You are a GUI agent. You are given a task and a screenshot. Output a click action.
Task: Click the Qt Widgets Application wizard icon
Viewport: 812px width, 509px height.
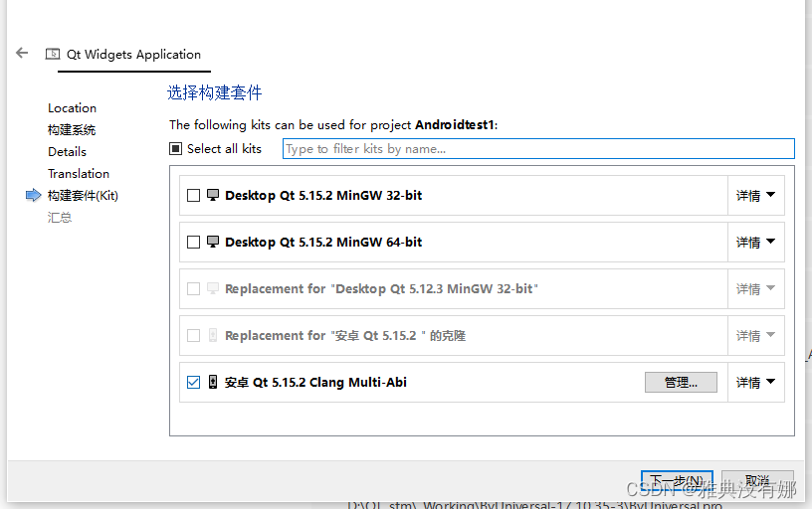point(53,54)
